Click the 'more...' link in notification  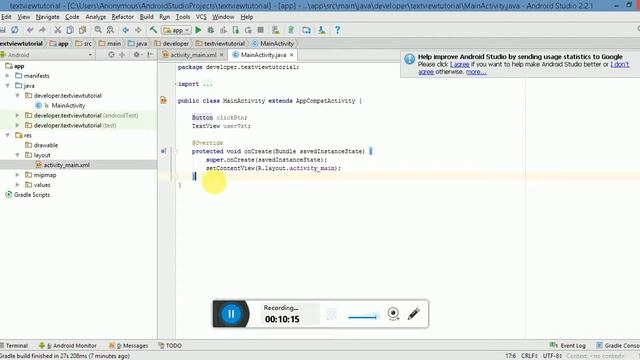(x=476, y=72)
